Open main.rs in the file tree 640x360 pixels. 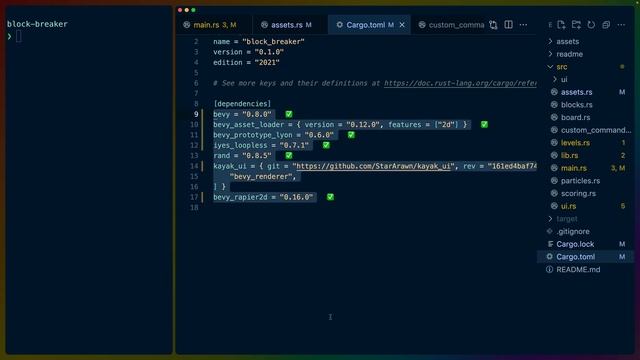click(x=573, y=168)
